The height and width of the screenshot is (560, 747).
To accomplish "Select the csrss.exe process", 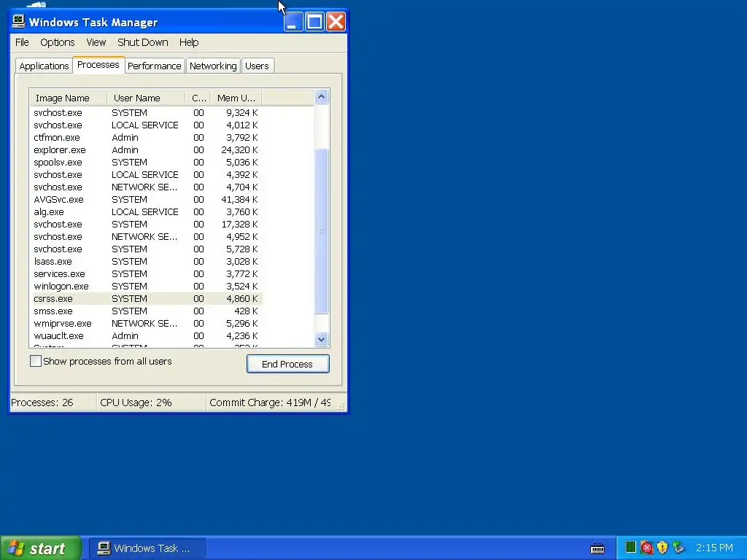I will point(146,298).
